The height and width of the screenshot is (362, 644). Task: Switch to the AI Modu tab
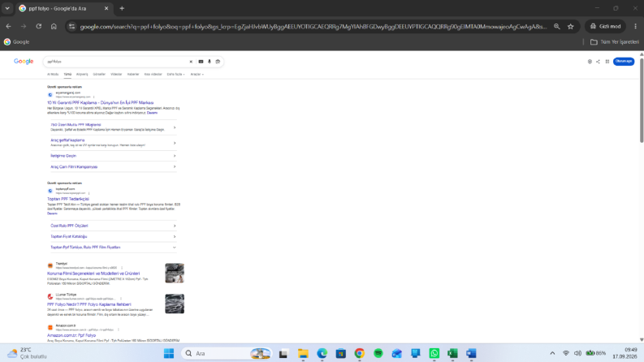tap(53, 75)
